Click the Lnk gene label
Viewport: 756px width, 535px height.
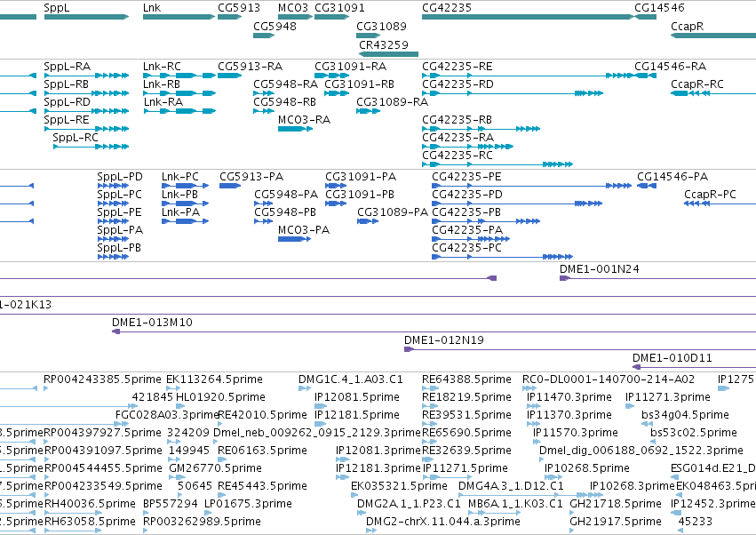(152, 8)
